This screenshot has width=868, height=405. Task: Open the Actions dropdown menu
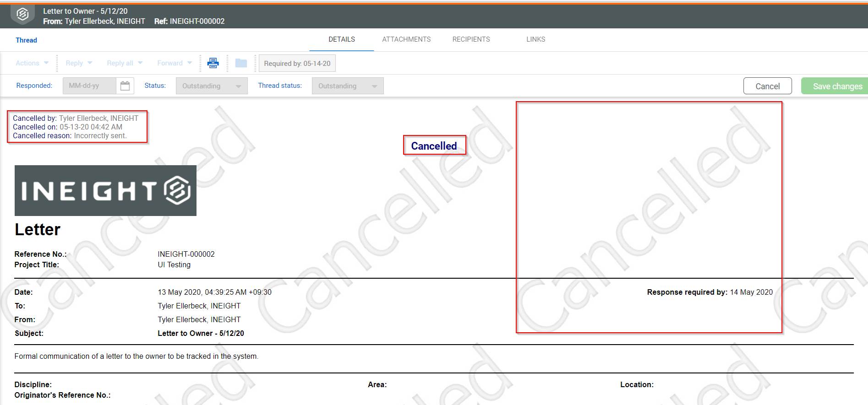(x=32, y=63)
